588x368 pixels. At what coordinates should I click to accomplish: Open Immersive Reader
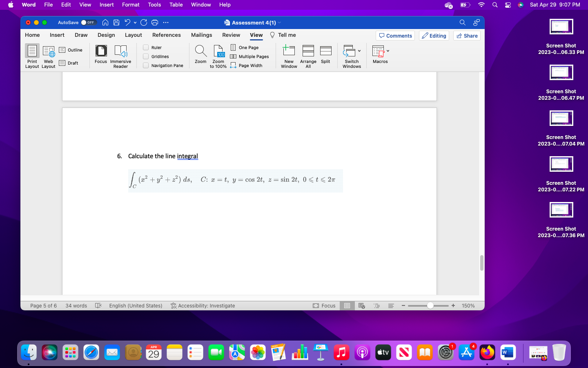(x=120, y=56)
